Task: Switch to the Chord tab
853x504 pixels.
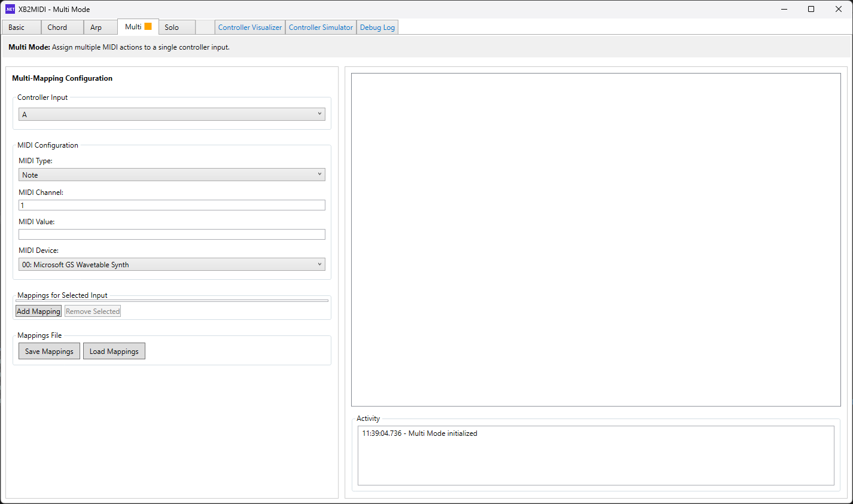Action: click(x=57, y=28)
